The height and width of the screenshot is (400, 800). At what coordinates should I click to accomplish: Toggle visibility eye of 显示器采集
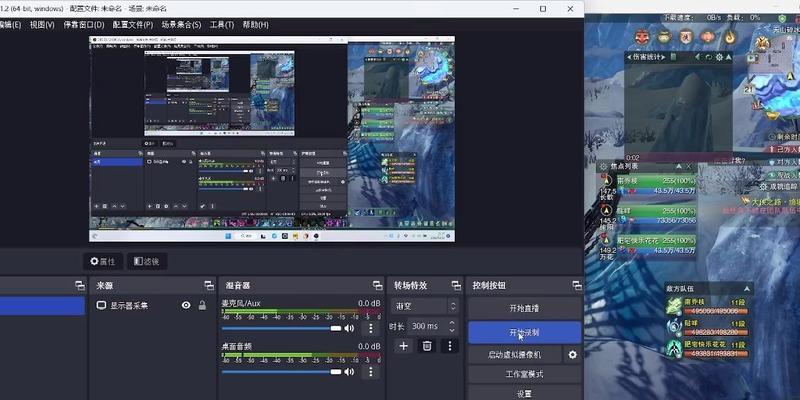[186, 306]
